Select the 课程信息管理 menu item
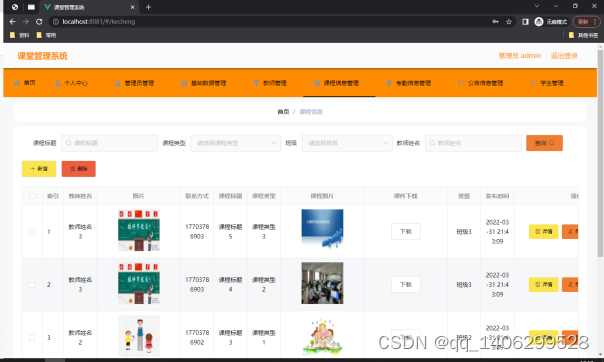Viewport: 604px width, 362px height. pyautogui.click(x=339, y=83)
